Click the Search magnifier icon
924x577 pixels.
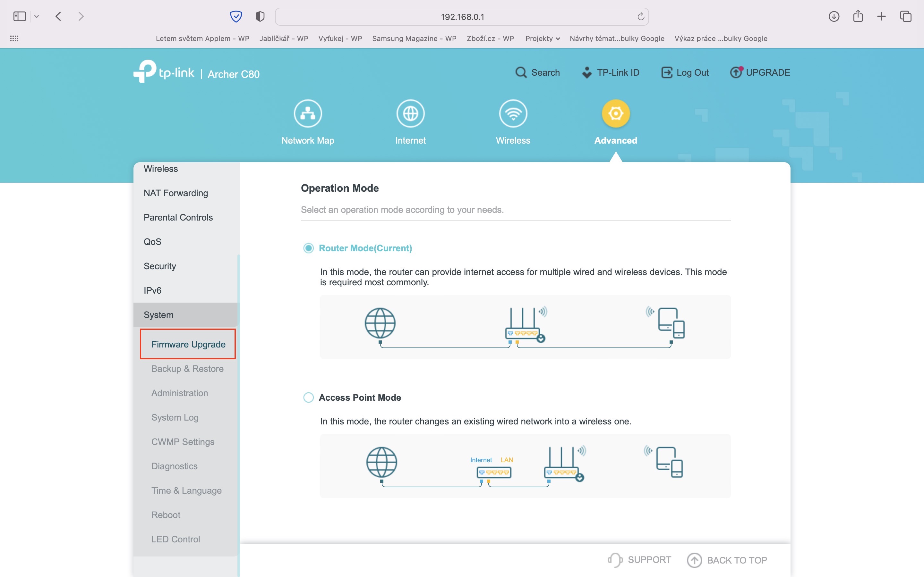(521, 72)
